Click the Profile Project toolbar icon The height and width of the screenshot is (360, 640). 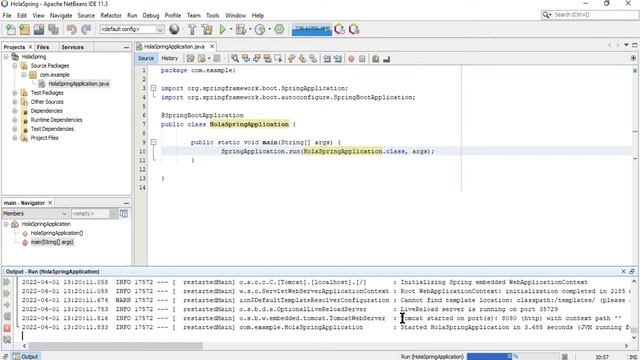[x=260, y=29]
